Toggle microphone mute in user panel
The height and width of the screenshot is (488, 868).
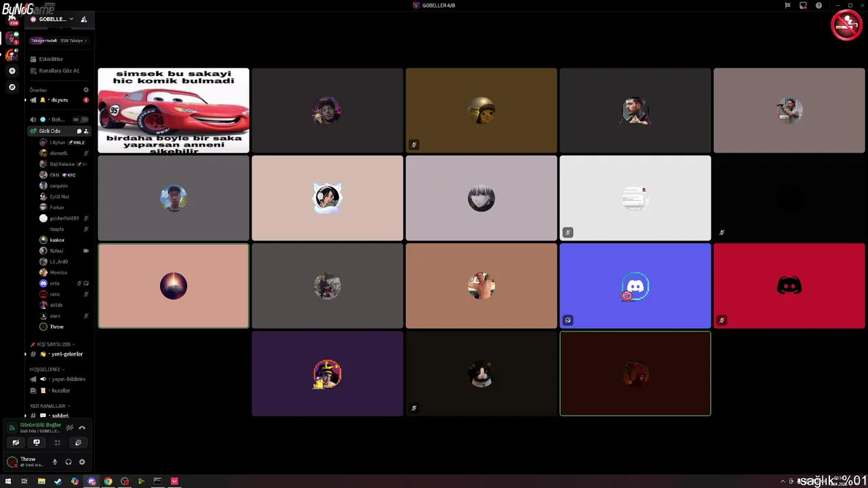(x=55, y=462)
